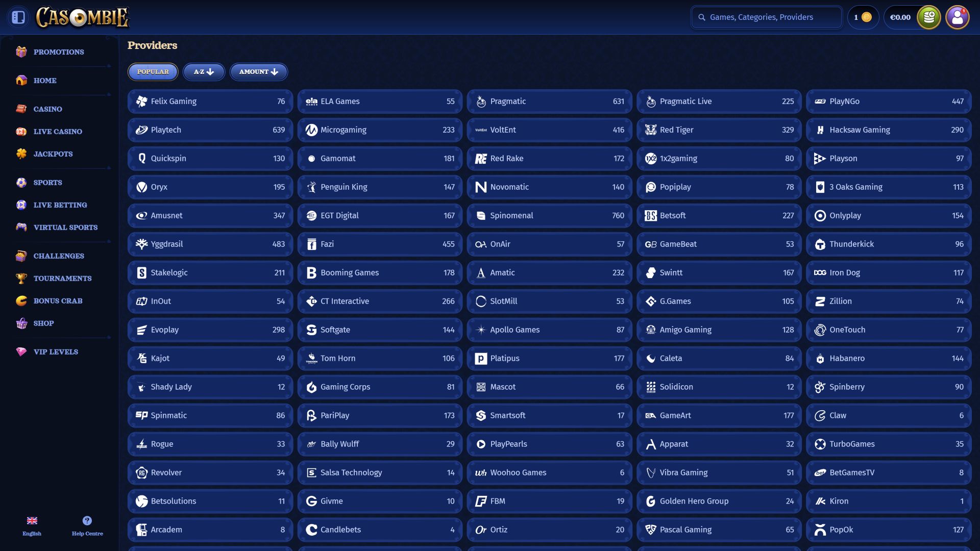Open the user profile avatar

[957, 17]
